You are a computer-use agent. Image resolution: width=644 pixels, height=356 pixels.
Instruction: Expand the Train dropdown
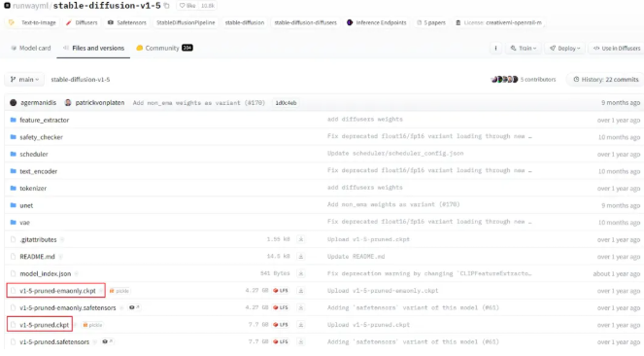click(x=524, y=48)
